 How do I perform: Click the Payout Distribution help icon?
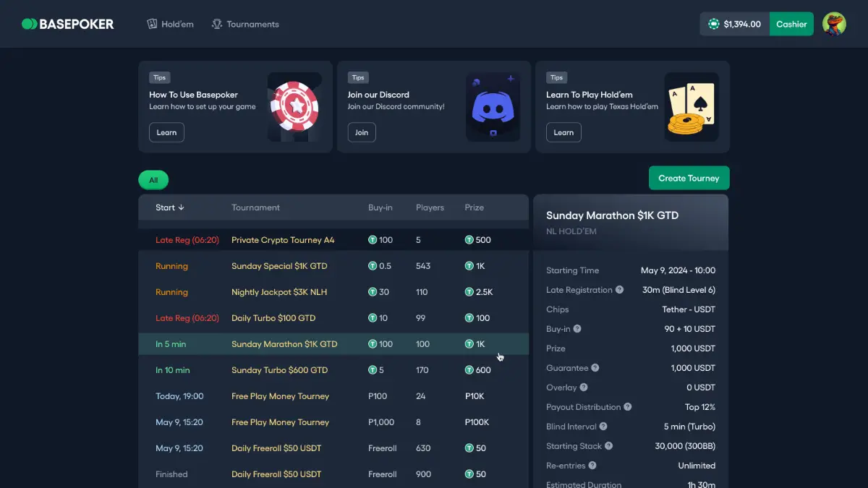click(628, 407)
